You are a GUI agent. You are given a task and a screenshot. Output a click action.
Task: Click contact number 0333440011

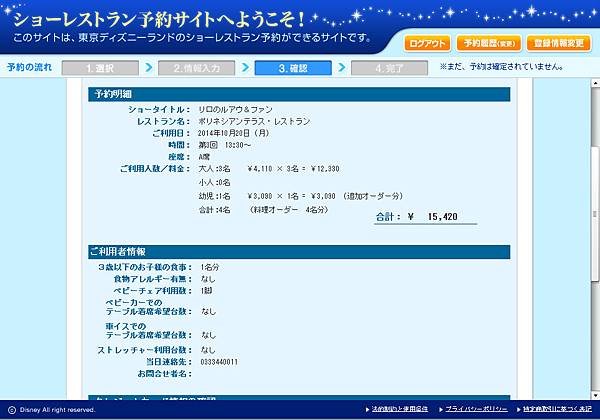coord(219,362)
